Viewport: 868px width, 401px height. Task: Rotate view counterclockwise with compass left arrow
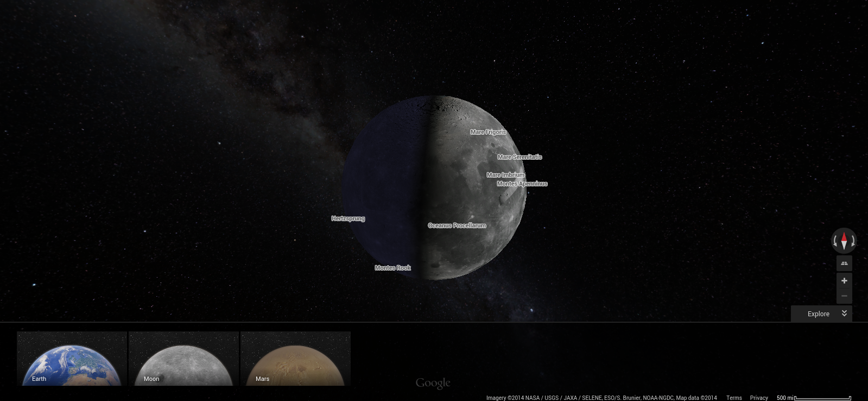[835, 241]
